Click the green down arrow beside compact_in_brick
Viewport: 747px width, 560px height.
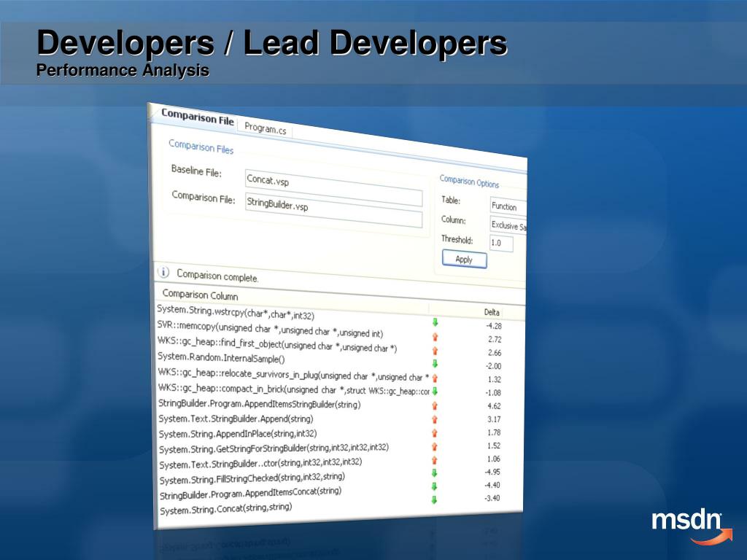tap(435, 392)
